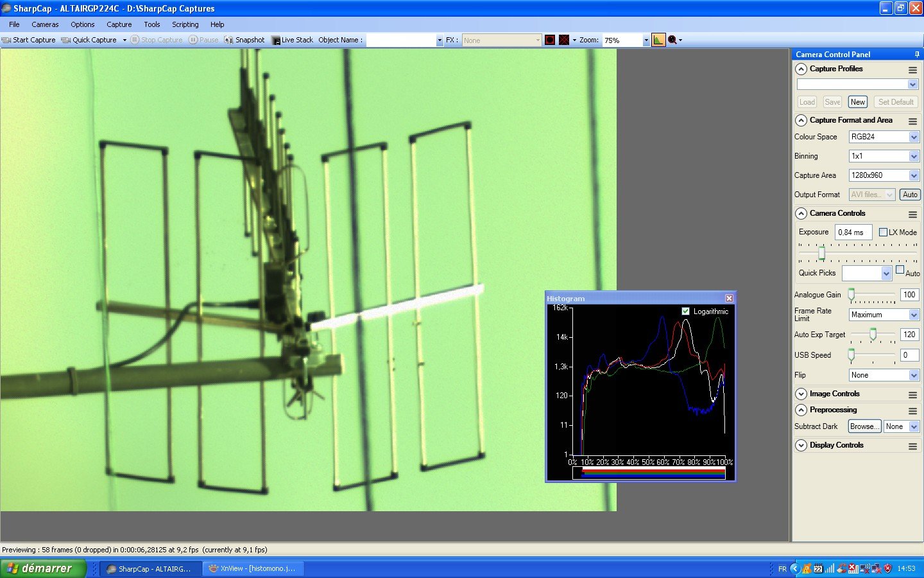The width and height of the screenshot is (924, 578).
Task: Click the red shield security tray icon
Action: pos(888,568)
